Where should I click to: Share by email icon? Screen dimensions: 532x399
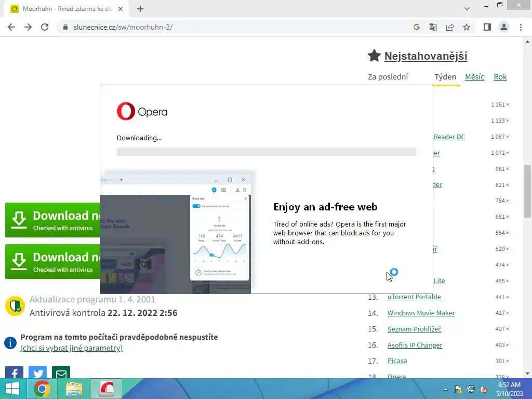pyautogui.click(x=61, y=372)
